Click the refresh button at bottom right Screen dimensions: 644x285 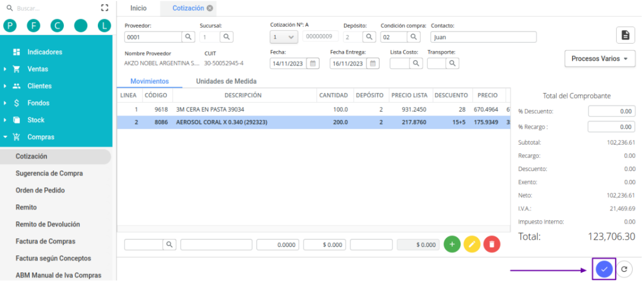click(x=624, y=269)
